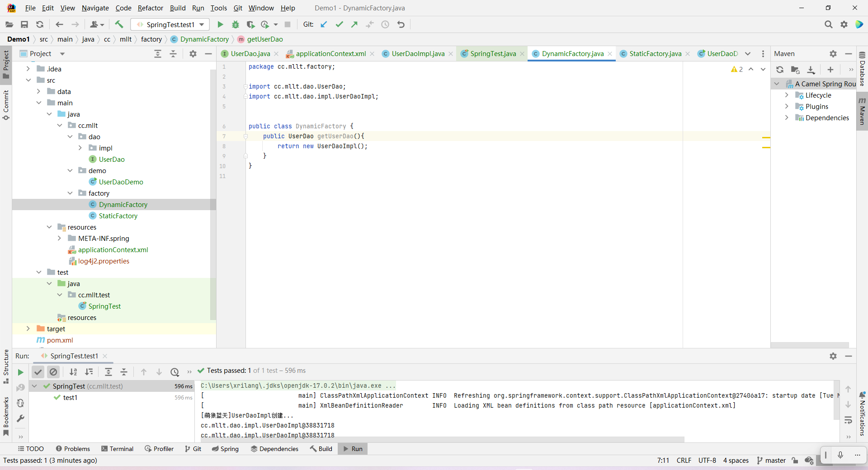Toggle the Notifications tool window stripe button
Image resolution: width=868 pixels, height=470 pixels.
click(x=862, y=414)
